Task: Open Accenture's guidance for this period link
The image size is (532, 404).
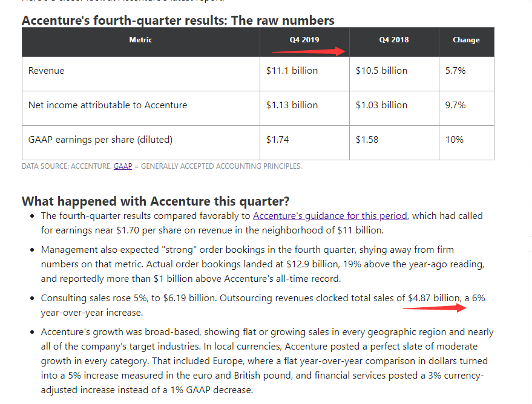Action: coord(330,215)
